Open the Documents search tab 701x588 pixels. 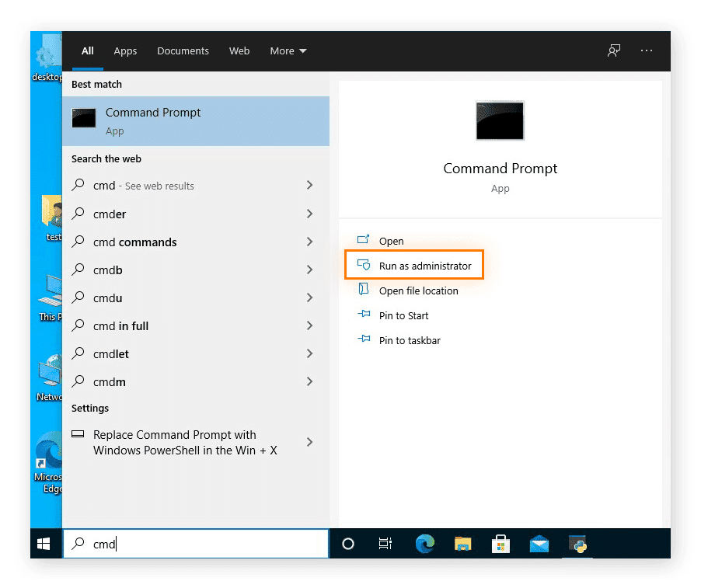point(183,51)
